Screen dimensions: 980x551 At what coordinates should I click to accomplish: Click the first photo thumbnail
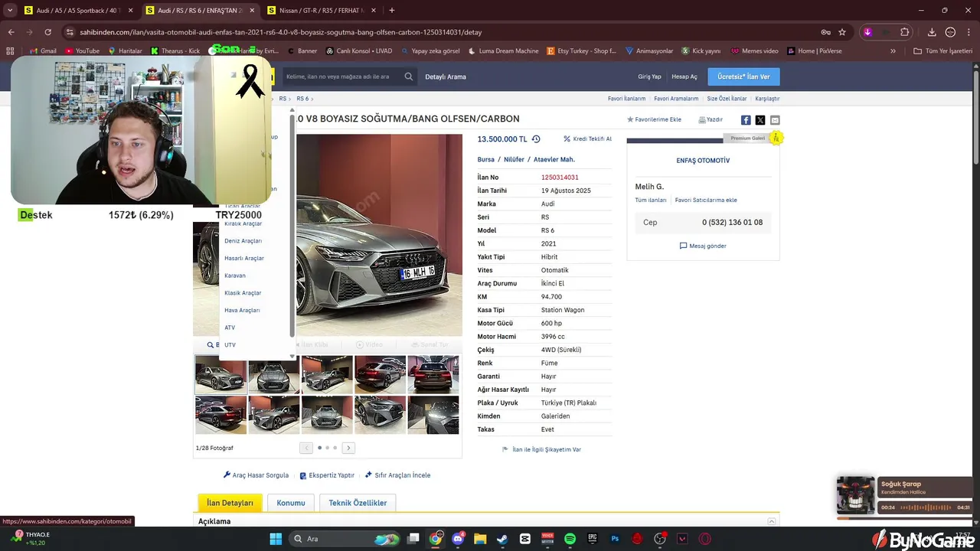220,375
